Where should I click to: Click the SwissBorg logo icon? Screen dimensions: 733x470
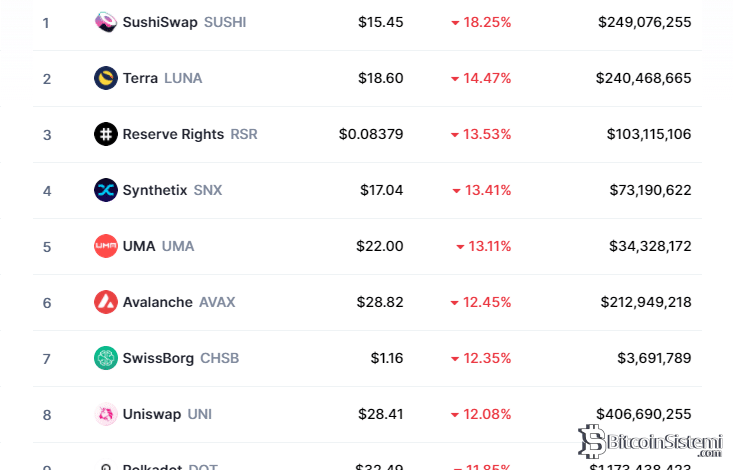click(x=106, y=358)
